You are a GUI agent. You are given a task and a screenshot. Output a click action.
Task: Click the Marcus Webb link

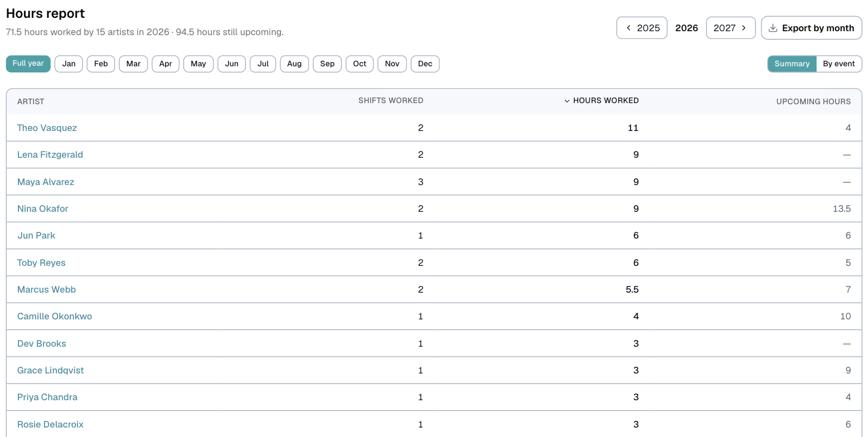pyautogui.click(x=46, y=289)
